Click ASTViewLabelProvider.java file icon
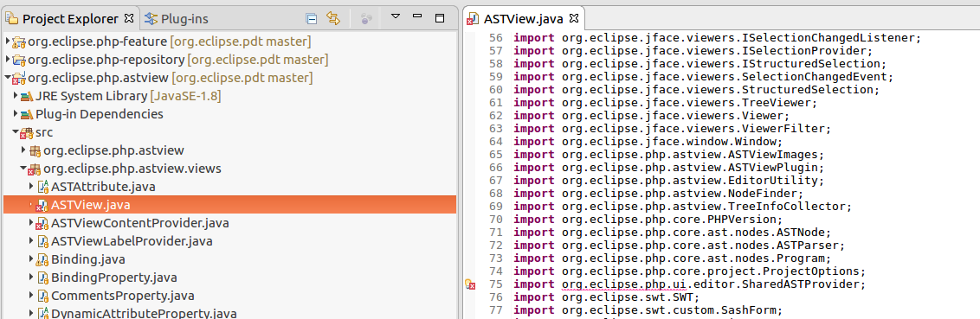980x319 pixels. point(42,241)
